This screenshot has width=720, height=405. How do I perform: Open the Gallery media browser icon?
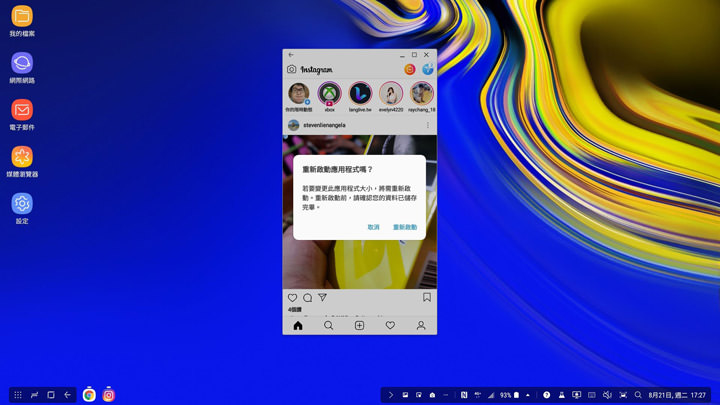click(22, 157)
